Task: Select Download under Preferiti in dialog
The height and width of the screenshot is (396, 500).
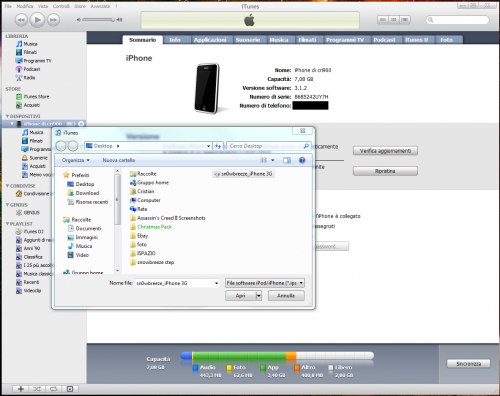Action: pyautogui.click(x=83, y=193)
